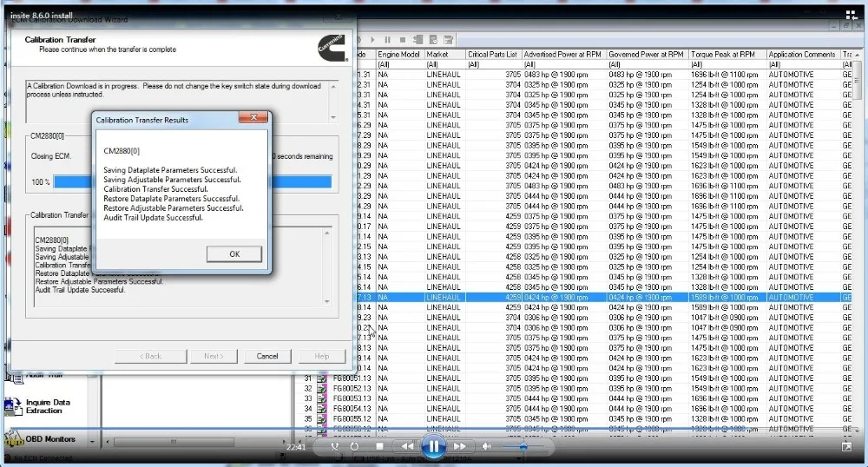
Task: Open the Market (All) filter
Action: pyautogui.click(x=445, y=64)
